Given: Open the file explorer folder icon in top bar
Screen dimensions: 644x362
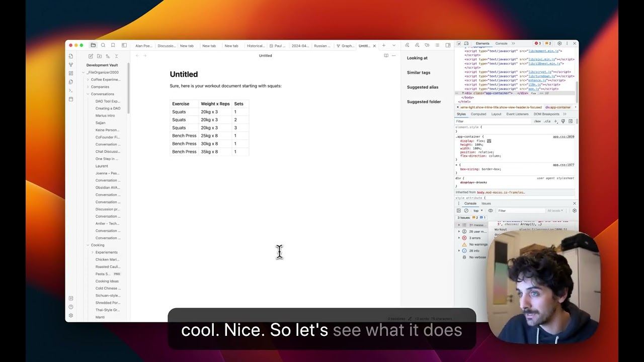Looking at the screenshot, I should pyautogui.click(x=93, y=45).
